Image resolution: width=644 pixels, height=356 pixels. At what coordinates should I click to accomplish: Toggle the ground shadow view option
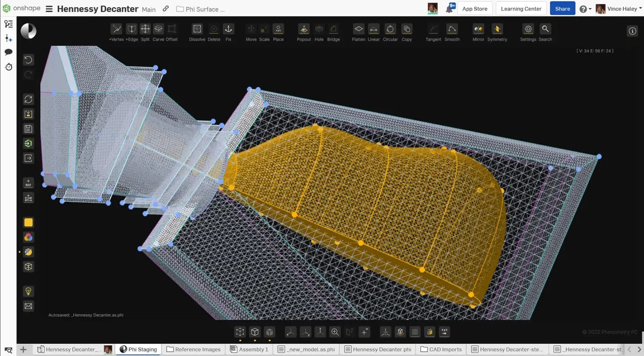coord(400,332)
